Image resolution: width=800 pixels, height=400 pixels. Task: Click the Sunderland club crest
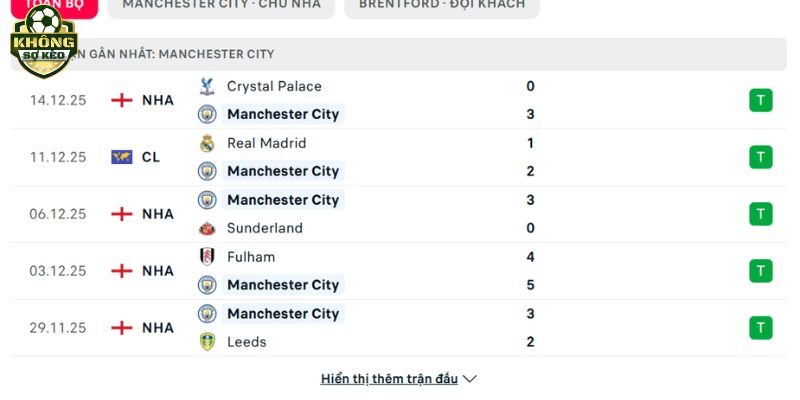click(x=207, y=228)
